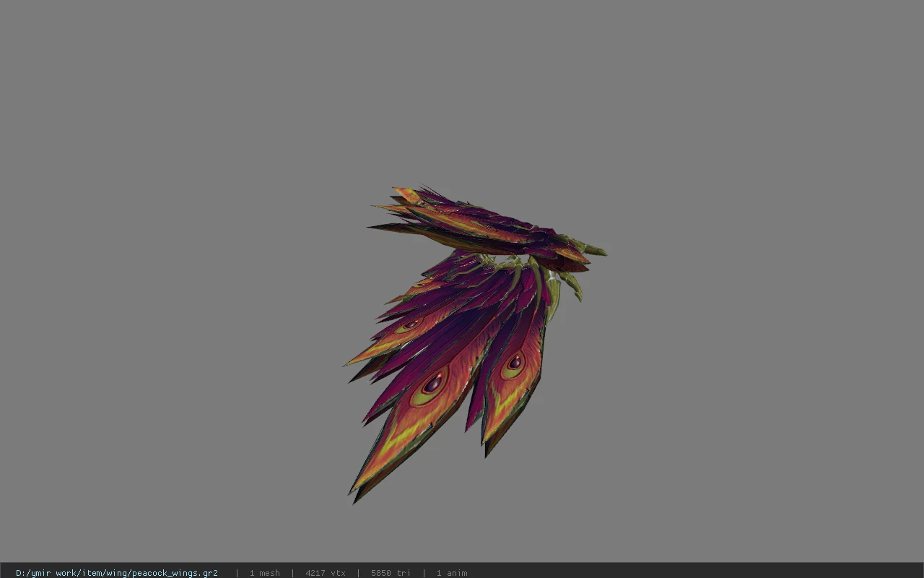Click the '1 mesh' status entry
The image size is (924, 578).
(264, 573)
